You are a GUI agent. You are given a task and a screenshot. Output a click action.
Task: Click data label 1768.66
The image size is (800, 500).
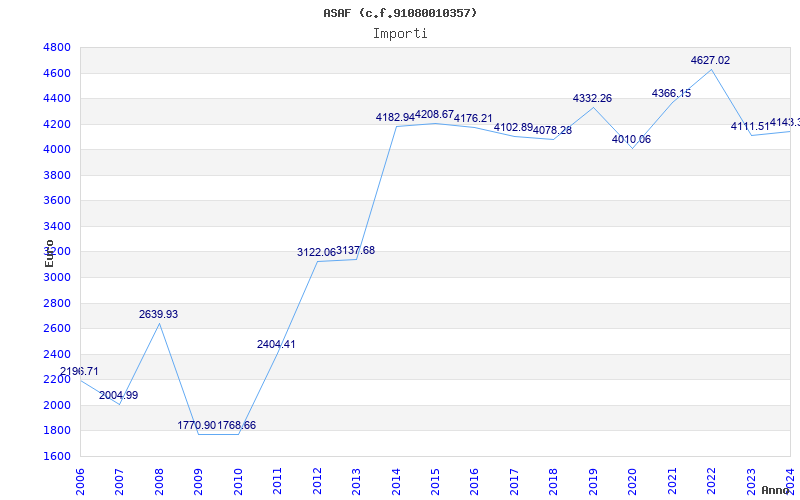coord(237,426)
